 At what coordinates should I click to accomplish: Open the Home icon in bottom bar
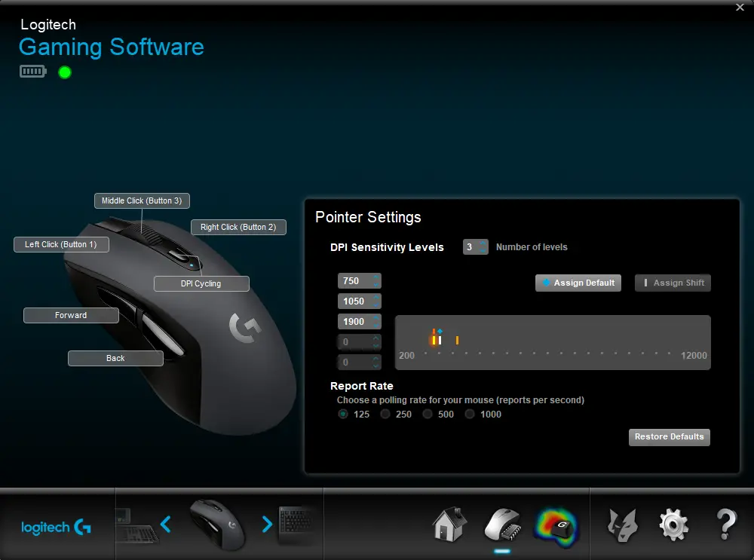coord(449,525)
